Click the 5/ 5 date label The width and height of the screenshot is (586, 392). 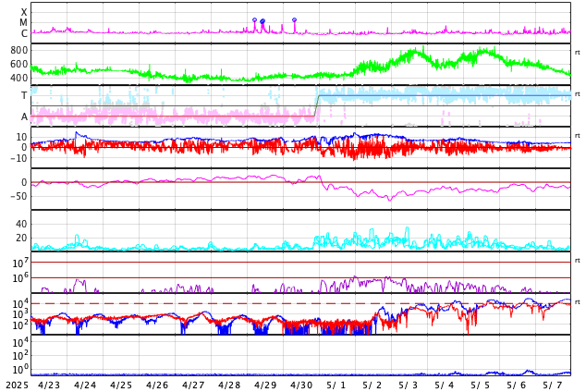(481, 386)
